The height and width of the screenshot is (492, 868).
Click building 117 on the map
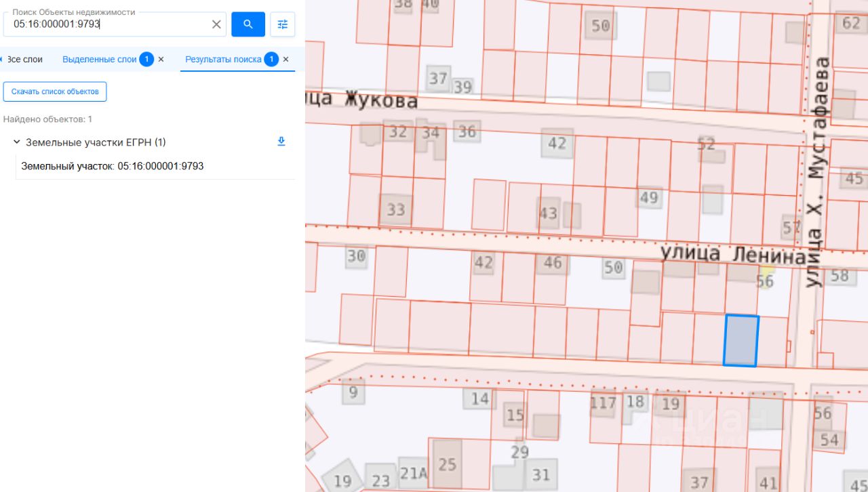click(603, 403)
